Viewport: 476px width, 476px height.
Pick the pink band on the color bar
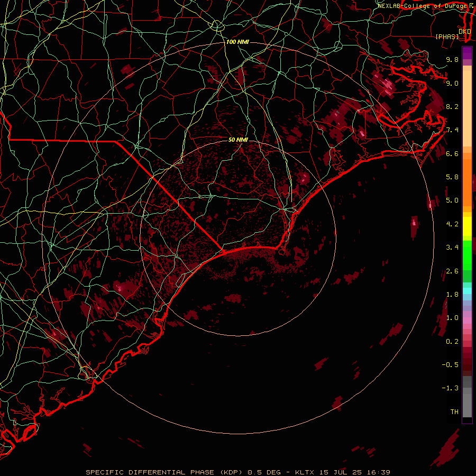click(467, 321)
